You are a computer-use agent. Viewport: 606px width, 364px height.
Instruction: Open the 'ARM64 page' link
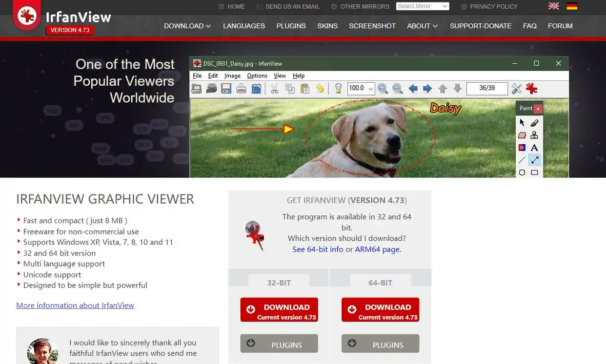coord(378,249)
